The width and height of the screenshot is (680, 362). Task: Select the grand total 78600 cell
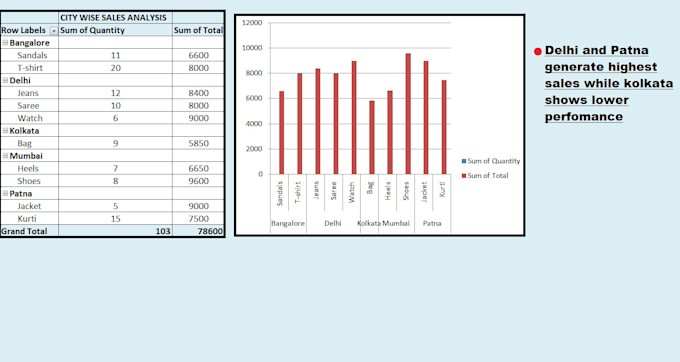click(198, 231)
